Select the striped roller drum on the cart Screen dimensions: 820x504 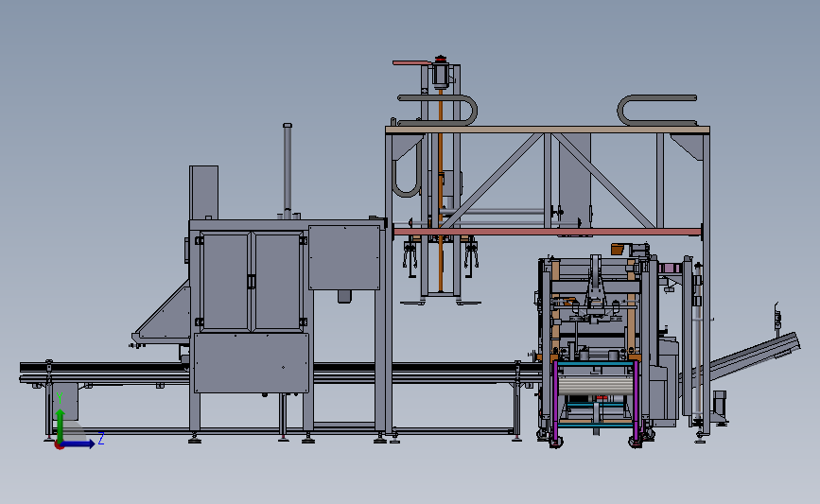click(x=596, y=385)
